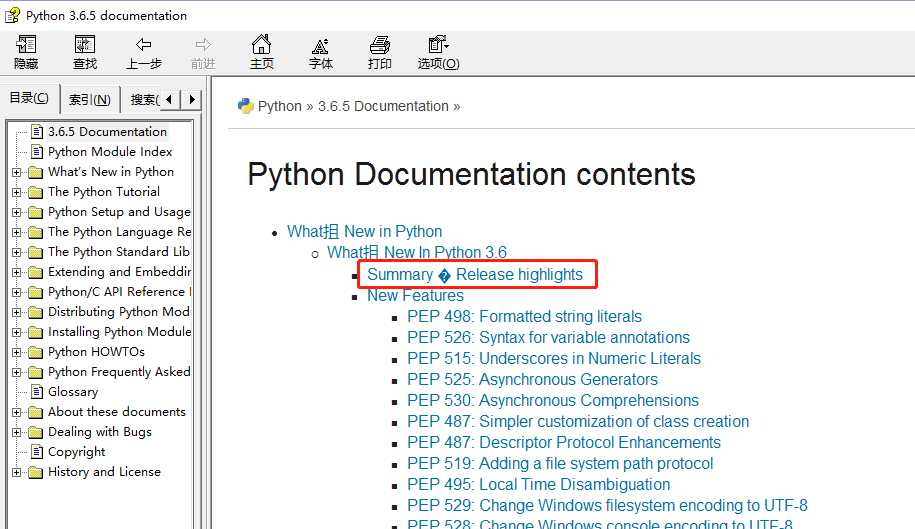Expand The Python Language Reference node
This screenshot has height=529, width=915.
(x=16, y=232)
